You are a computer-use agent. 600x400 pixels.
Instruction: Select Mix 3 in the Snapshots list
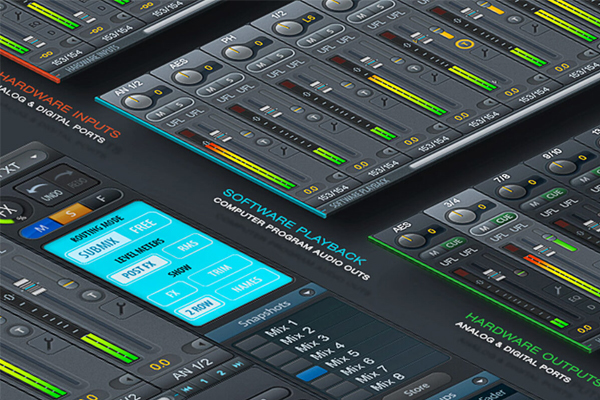tap(313, 344)
